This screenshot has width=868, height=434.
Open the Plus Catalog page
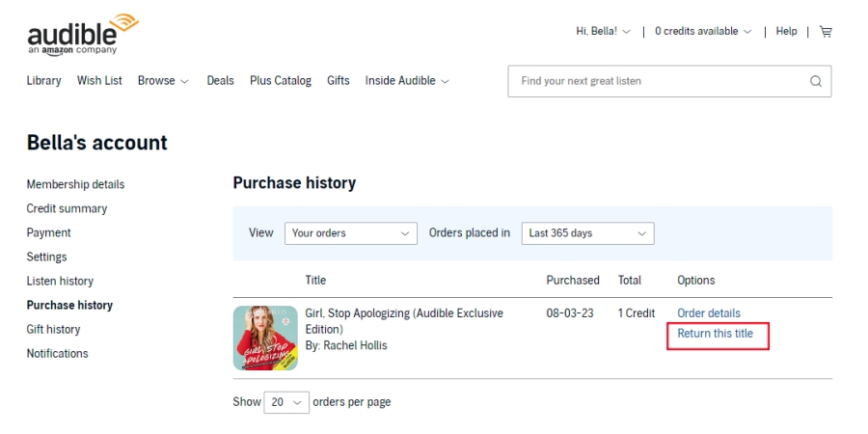tap(281, 81)
